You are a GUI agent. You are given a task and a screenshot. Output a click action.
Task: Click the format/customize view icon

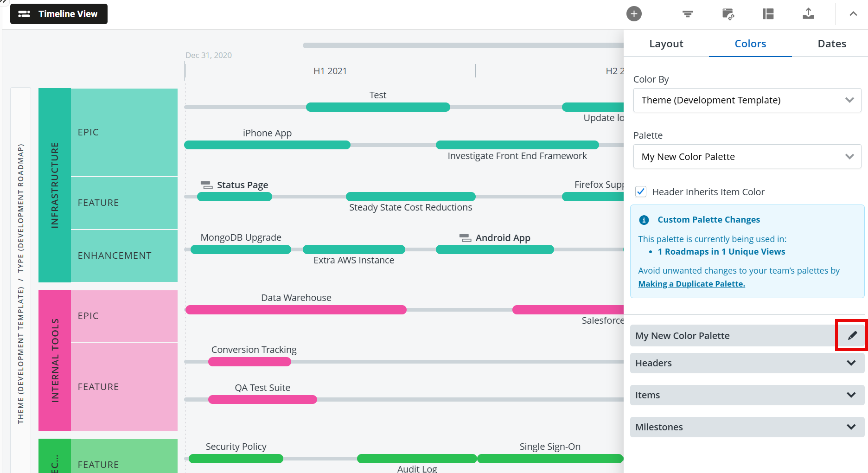728,14
